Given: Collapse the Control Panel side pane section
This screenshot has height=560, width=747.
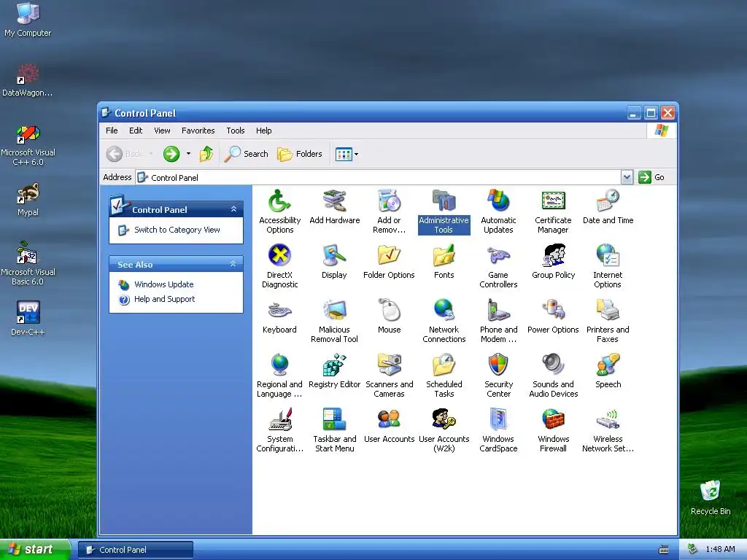Looking at the screenshot, I should pos(233,209).
